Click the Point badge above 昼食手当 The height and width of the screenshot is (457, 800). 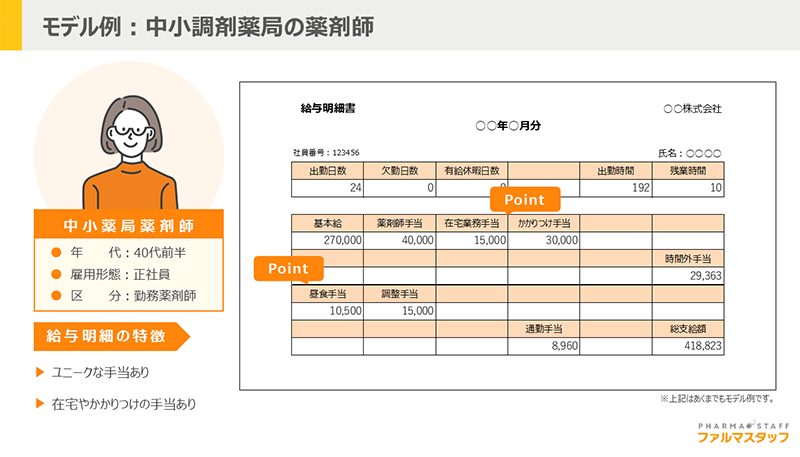[x=288, y=270]
